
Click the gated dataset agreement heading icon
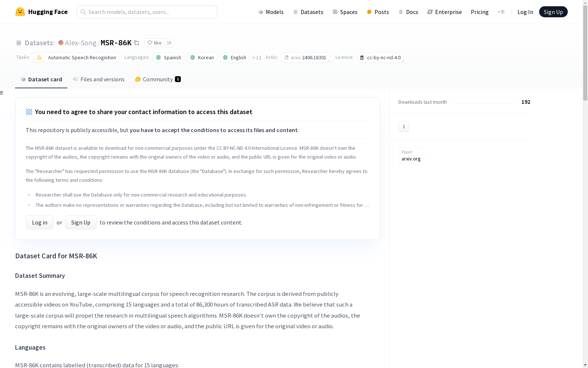[x=29, y=112]
